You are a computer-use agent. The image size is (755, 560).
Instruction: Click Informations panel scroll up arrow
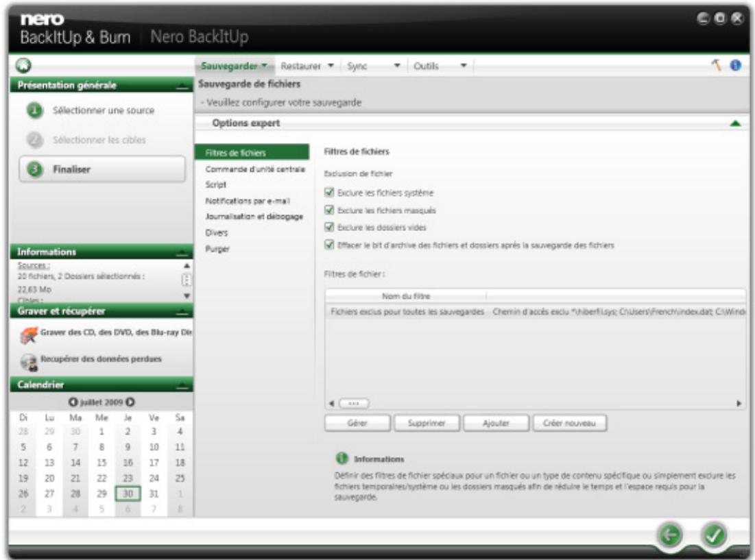pos(187,265)
